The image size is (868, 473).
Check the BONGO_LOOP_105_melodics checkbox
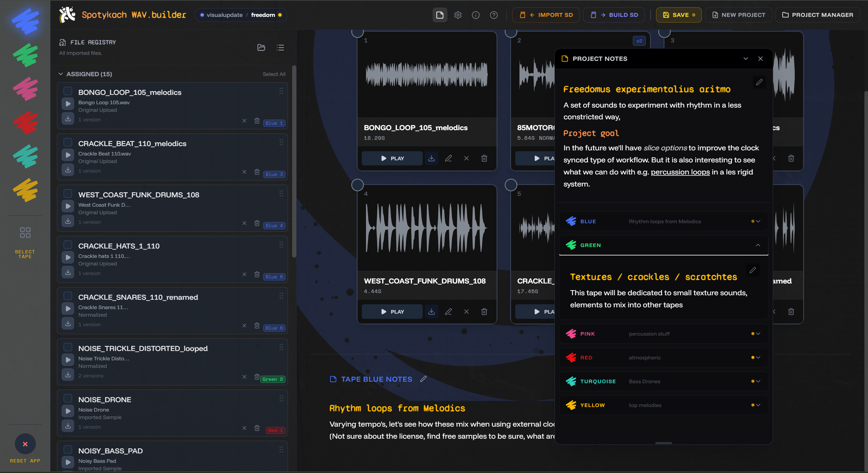click(68, 91)
